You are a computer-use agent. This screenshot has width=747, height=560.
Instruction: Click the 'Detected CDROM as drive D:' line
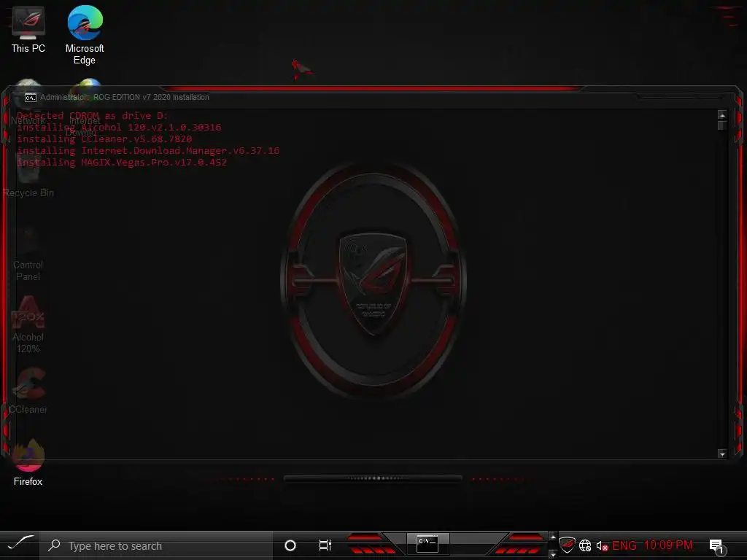[x=93, y=116]
